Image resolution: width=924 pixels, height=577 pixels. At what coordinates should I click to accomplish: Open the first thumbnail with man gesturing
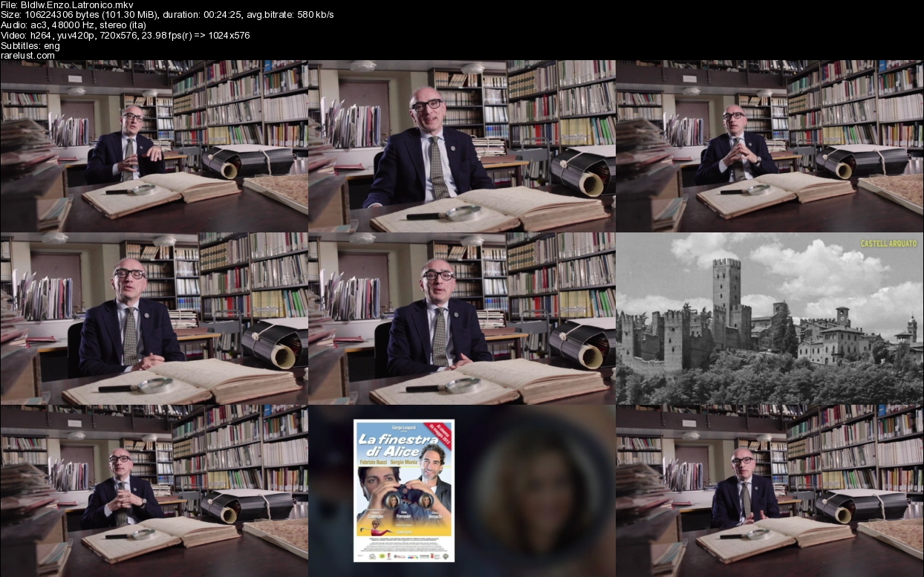154,146
